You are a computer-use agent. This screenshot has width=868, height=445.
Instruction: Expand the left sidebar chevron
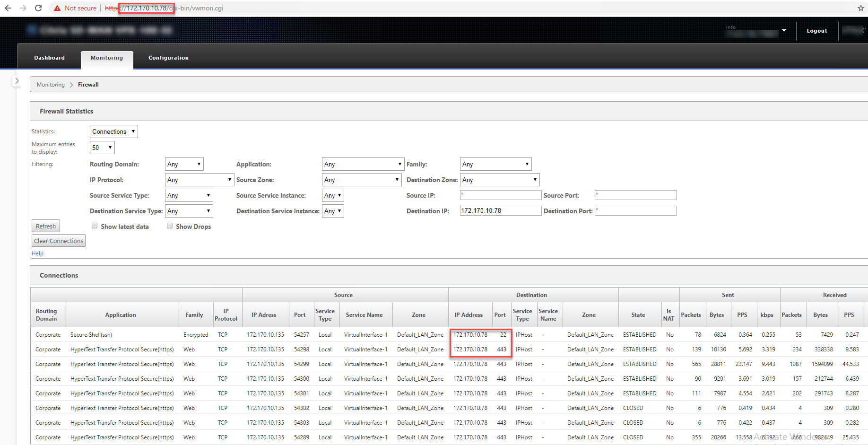[x=17, y=81]
